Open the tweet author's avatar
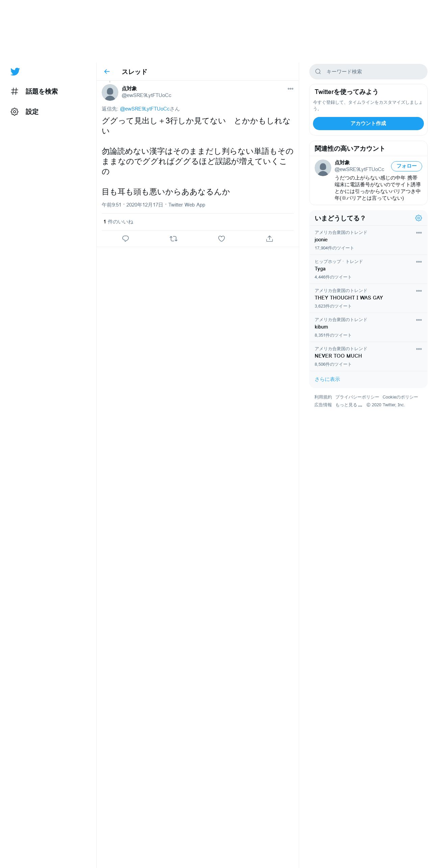This screenshot has height=868, width=434. pyautogui.click(x=110, y=92)
